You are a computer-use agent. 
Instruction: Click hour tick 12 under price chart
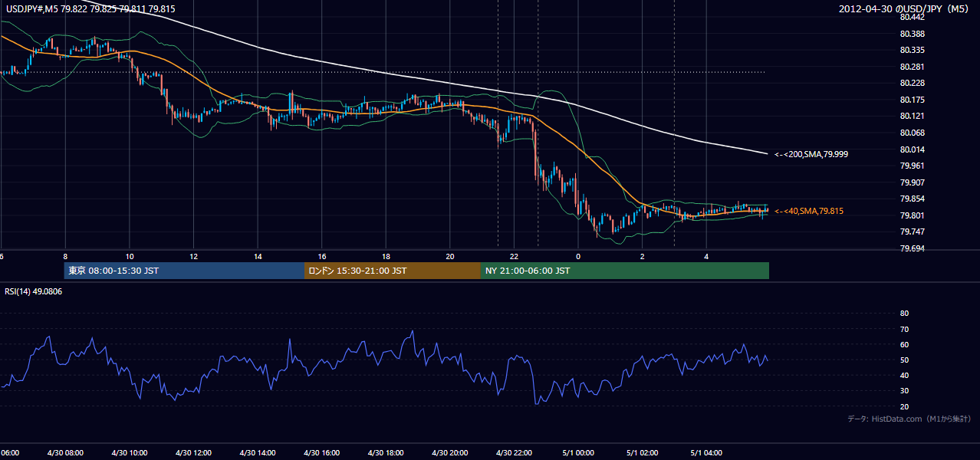(x=194, y=257)
